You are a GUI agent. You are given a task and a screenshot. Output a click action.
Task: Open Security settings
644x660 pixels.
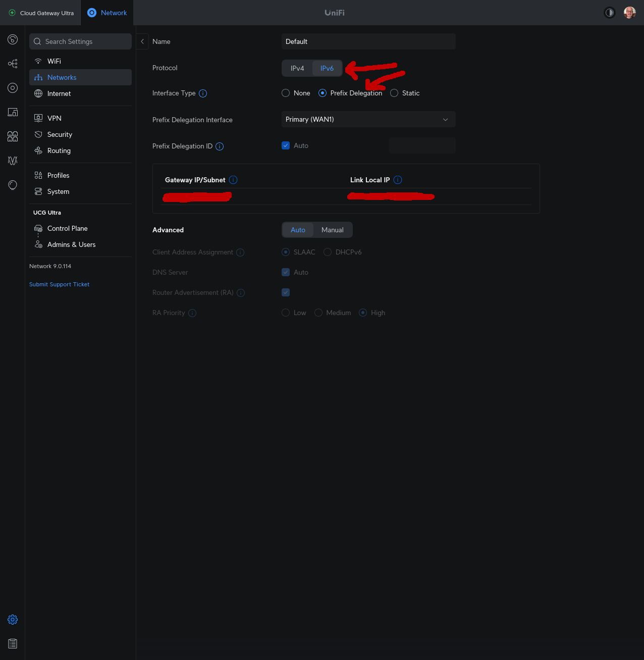(x=80, y=134)
